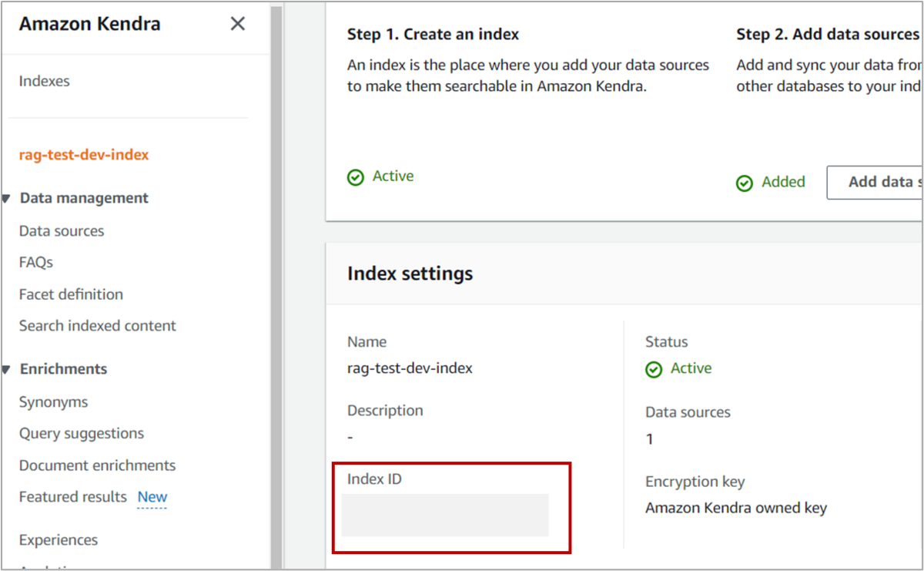Click the green Active check icon in Step 1
The image size is (924, 571).
pos(356,177)
